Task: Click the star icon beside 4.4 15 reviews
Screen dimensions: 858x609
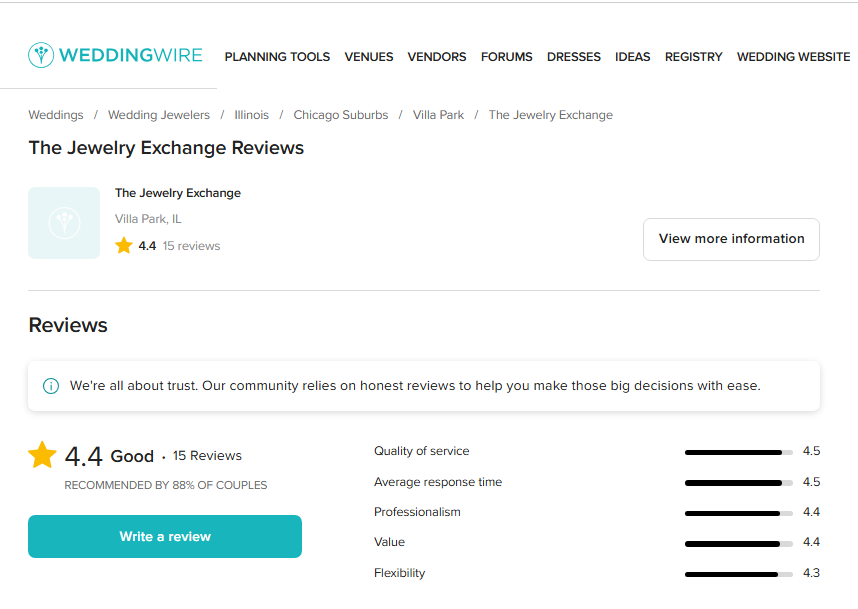Action: [x=124, y=245]
